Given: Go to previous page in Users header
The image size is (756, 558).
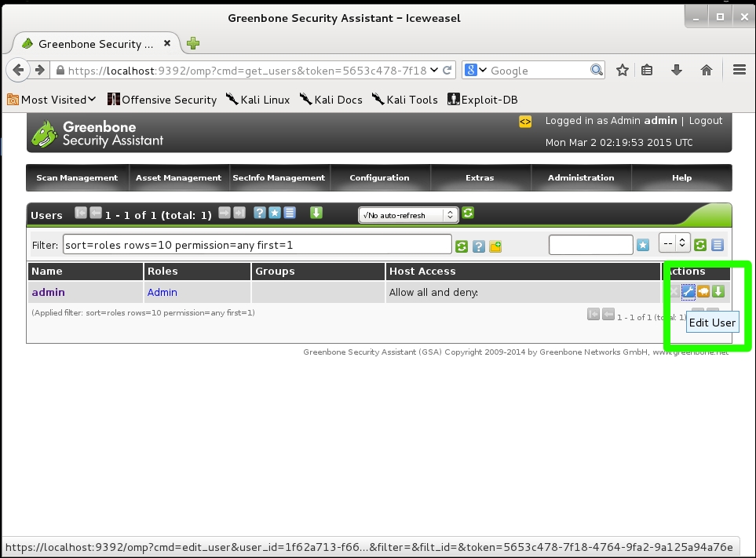Looking at the screenshot, I should (x=96, y=213).
